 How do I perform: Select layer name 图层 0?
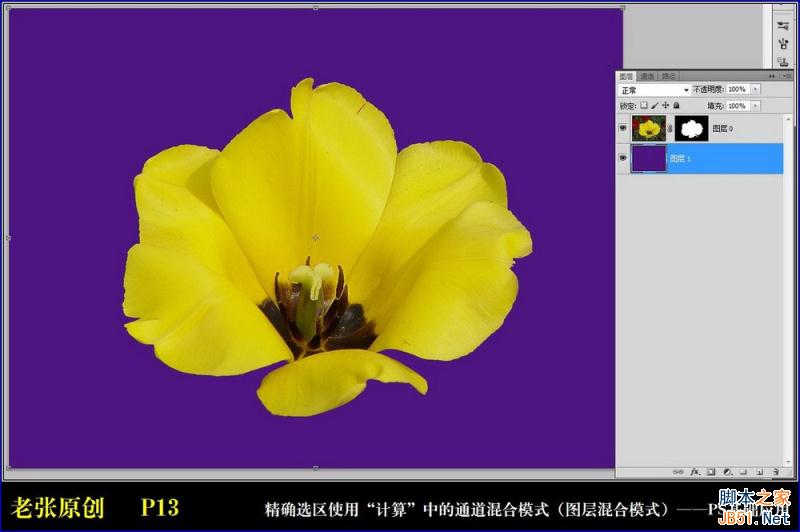tap(722, 129)
